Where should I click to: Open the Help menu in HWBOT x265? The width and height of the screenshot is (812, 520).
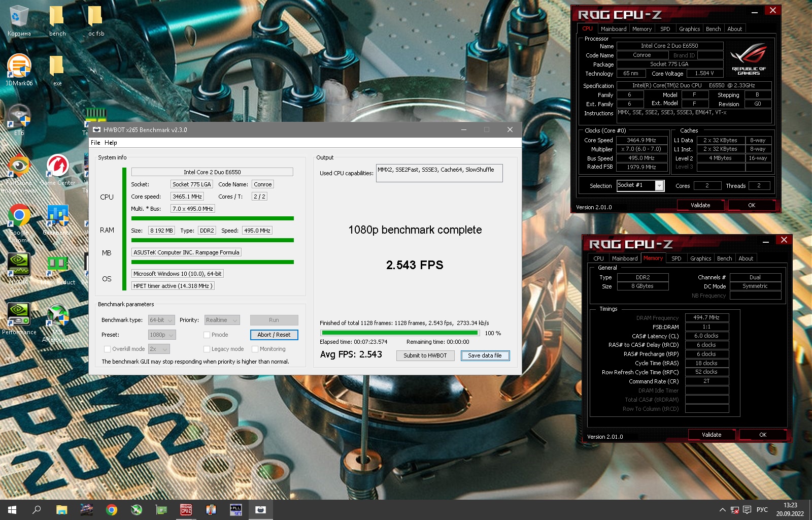pyautogui.click(x=111, y=143)
